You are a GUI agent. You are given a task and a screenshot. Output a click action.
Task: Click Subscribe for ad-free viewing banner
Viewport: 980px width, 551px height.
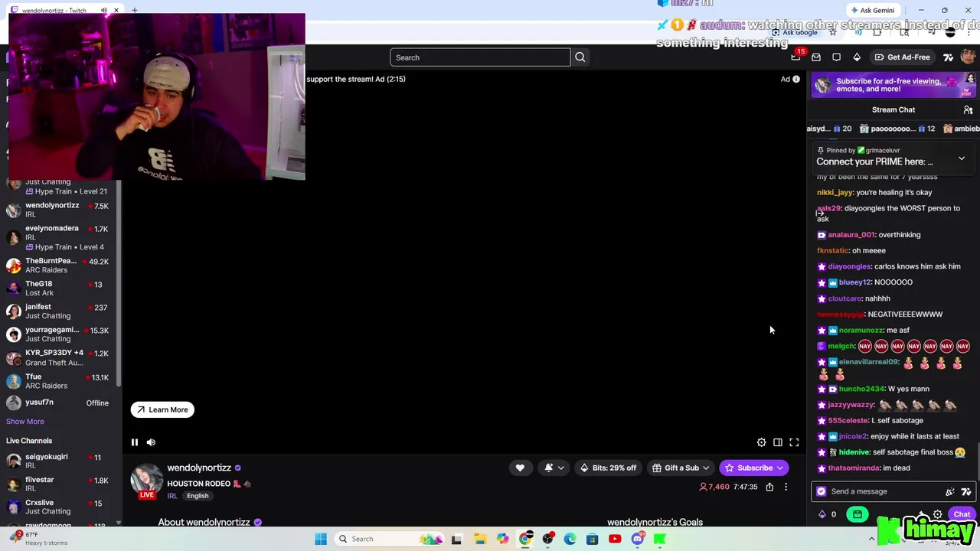(x=893, y=85)
